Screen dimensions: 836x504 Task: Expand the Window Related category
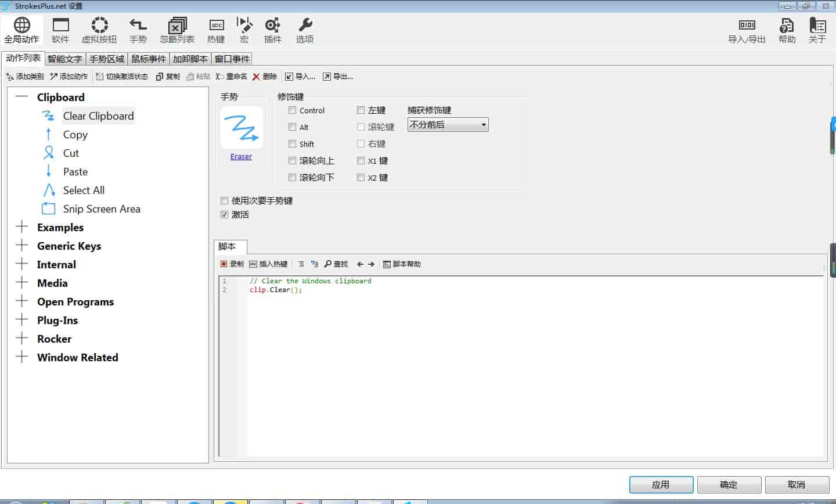(22, 357)
